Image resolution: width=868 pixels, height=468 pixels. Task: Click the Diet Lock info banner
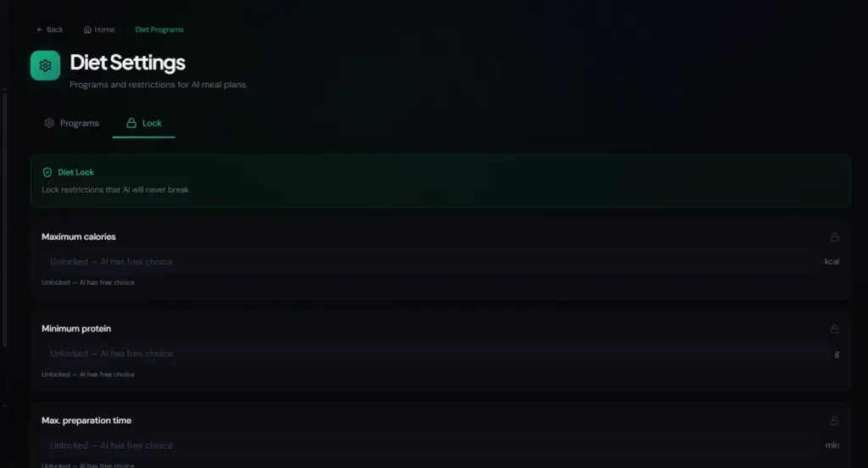coord(440,181)
